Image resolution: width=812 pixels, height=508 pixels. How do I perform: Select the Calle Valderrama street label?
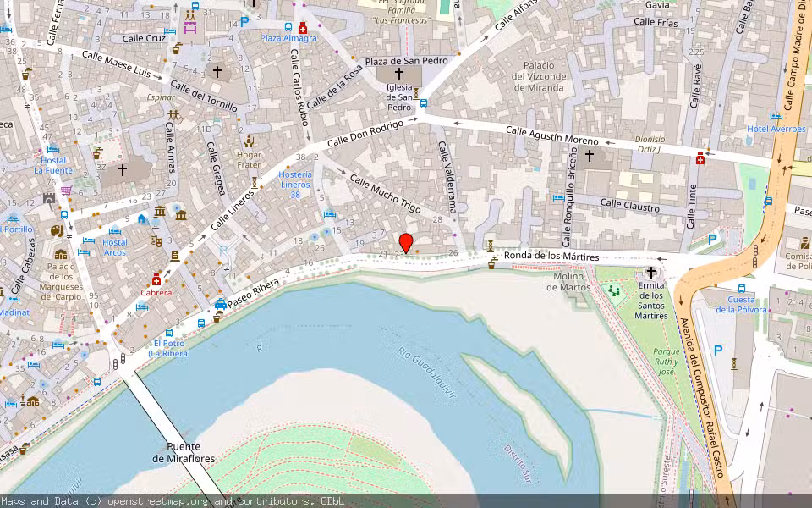point(447,177)
